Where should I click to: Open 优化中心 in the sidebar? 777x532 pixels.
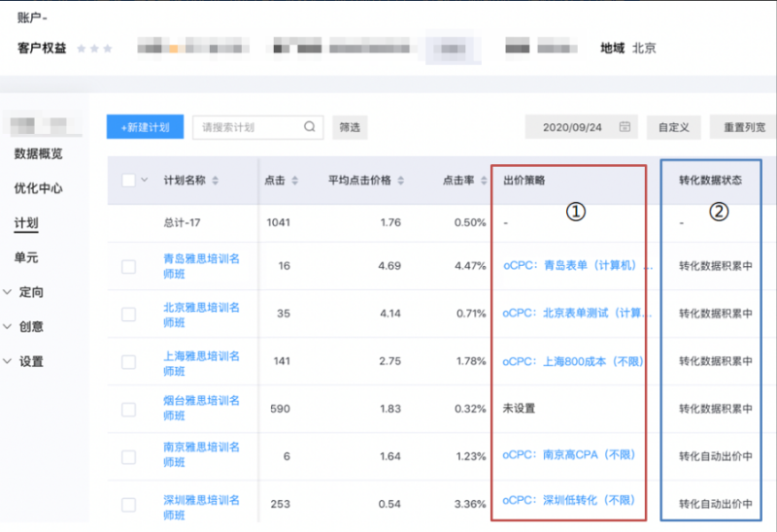click(38, 188)
